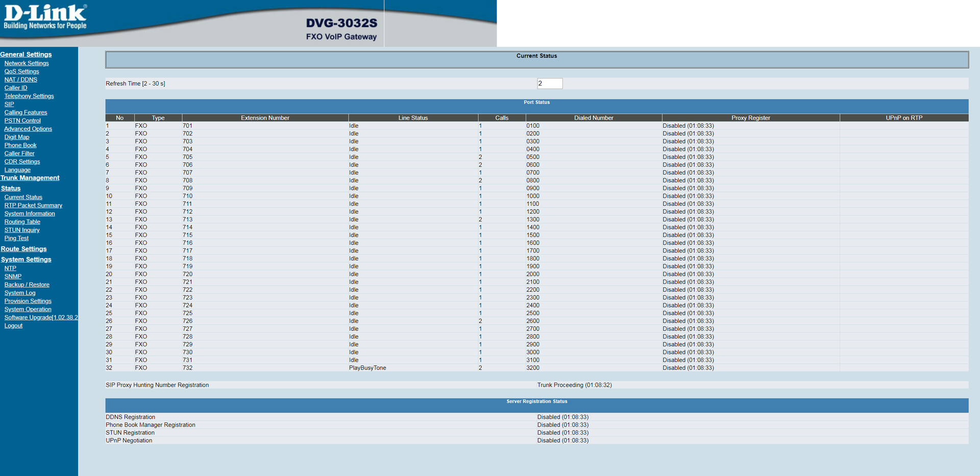Click Phone Book Manager Registration label
The width and height of the screenshot is (980, 476).
151,425
